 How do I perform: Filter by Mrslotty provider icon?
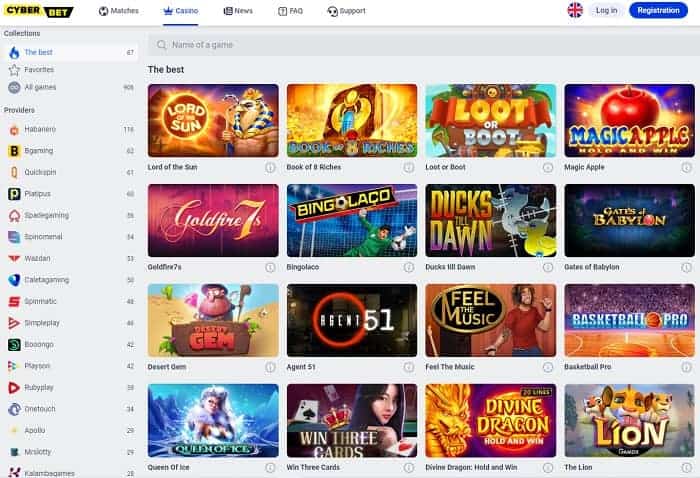coord(14,452)
